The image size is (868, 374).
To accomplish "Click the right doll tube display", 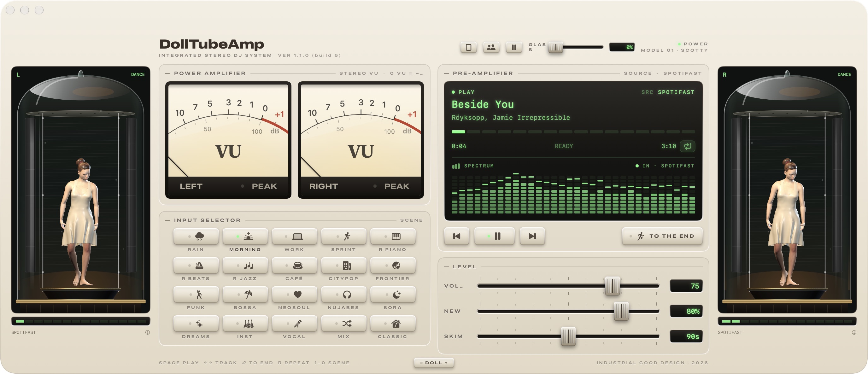I will coord(787,190).
